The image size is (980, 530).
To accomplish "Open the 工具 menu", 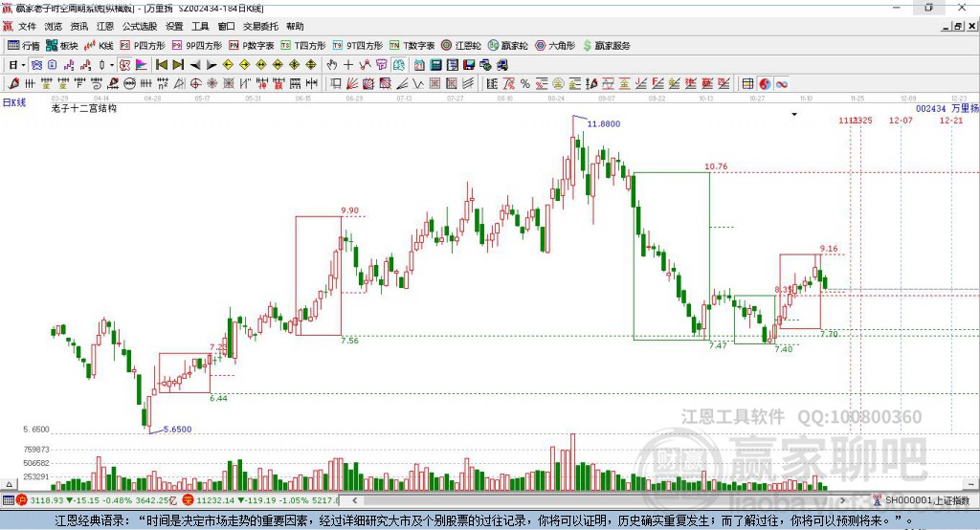I will pyautogui.click(x=200, y=26).
